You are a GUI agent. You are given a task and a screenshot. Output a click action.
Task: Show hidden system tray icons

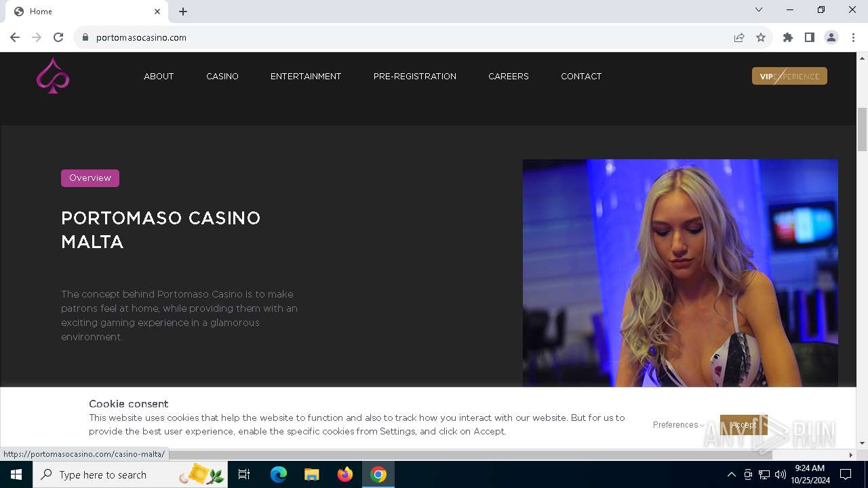pos(731,474)
